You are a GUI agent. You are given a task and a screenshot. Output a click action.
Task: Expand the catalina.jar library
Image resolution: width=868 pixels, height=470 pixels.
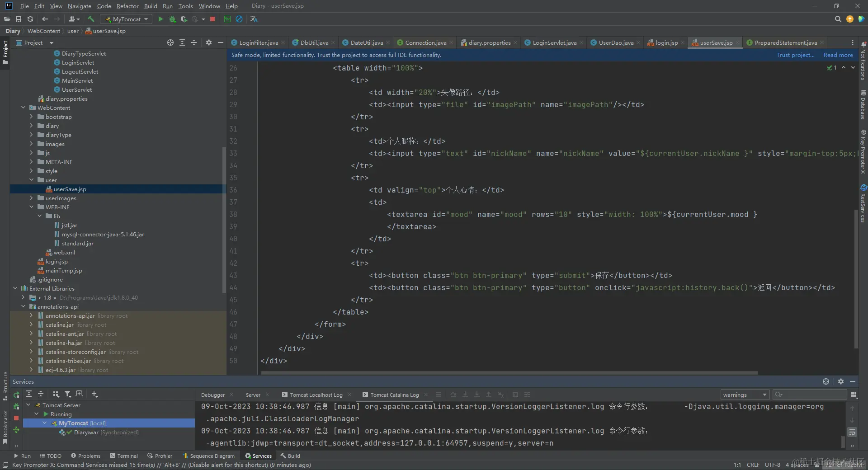pos(31,324)
